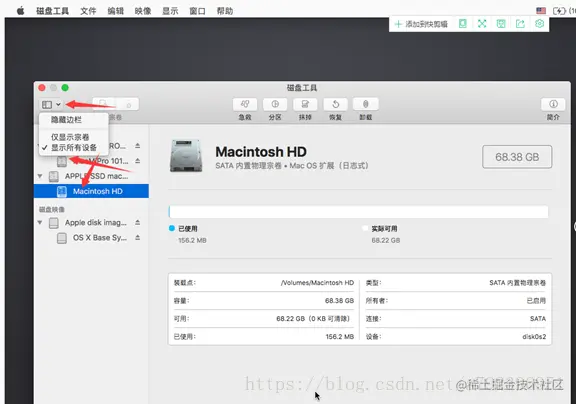Select 显示所有设备 checked option

pos(74,148)
